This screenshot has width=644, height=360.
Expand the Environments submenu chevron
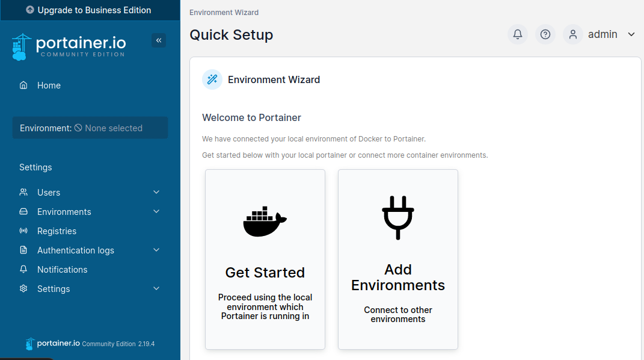tap(156, 211)
